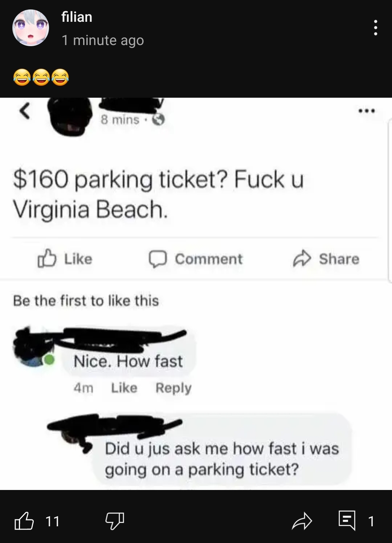Click the laughing emoji post caption

pos(41,77)
